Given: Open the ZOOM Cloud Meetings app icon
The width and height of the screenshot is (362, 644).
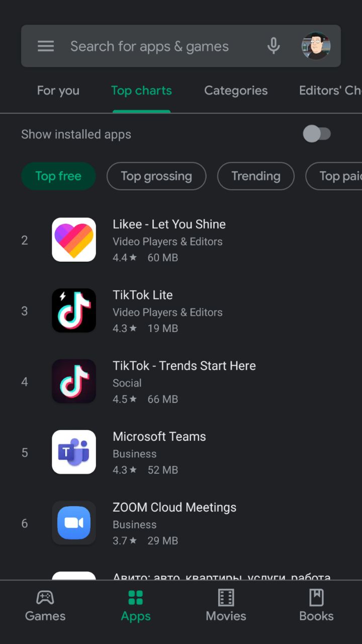Looking at the screenshot, I should point(74,523).
